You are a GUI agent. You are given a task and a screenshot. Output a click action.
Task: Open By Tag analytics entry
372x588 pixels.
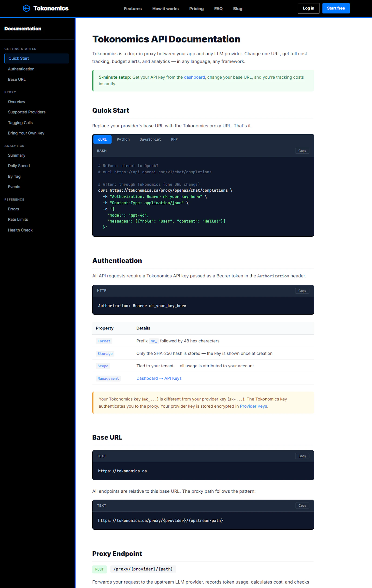coord(14,176)
